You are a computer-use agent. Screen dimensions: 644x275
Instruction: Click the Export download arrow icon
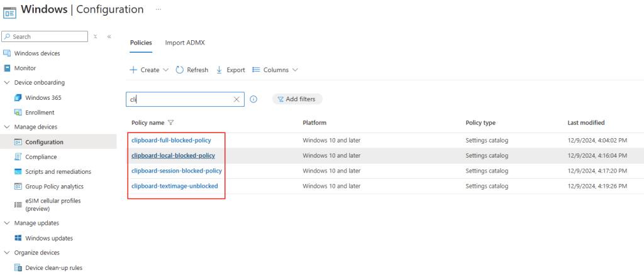point(219,70)
